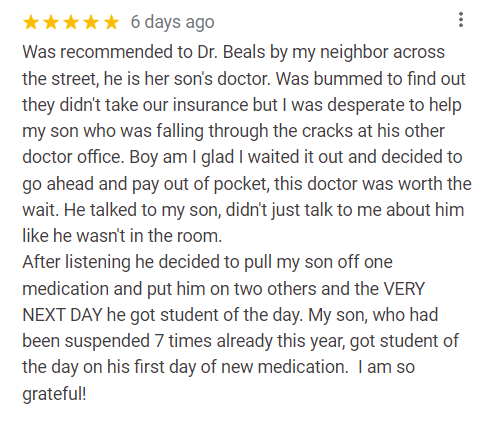Image resolution: width=490 pixels, height=422 pixels.
Task: Click the second yellow rating star
Action: [51, 22]
